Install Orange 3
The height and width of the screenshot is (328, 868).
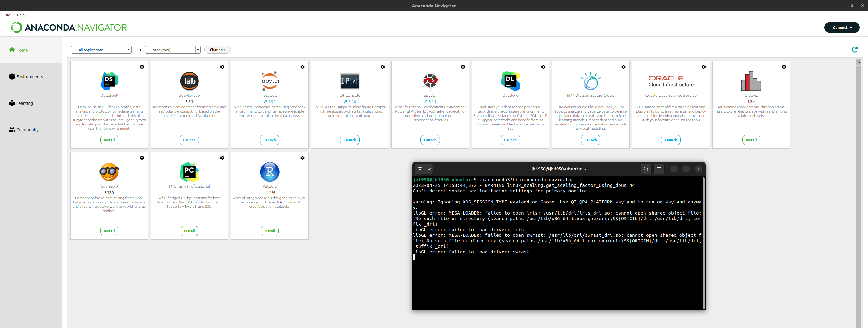point(109,231)
